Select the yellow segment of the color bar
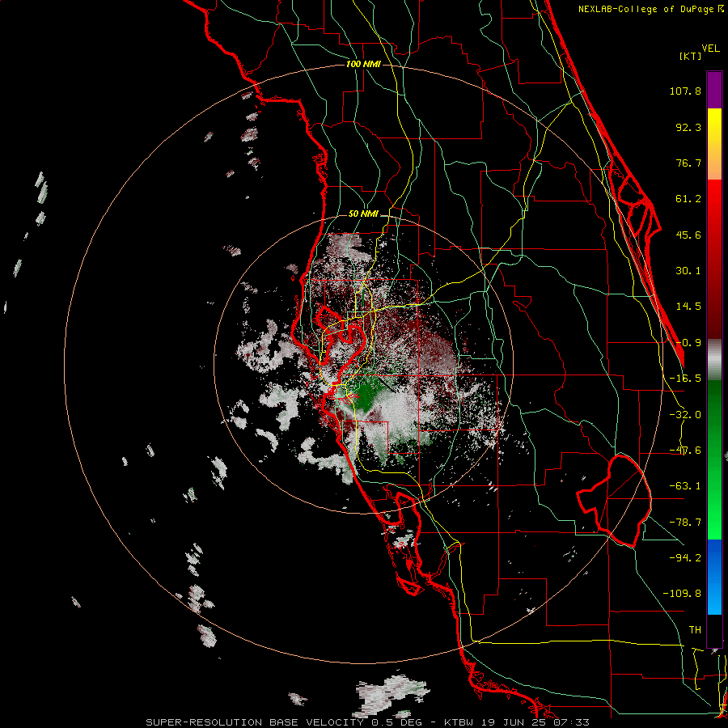The image size is (728, 728). pyautogui.click(x=714, y=144)
